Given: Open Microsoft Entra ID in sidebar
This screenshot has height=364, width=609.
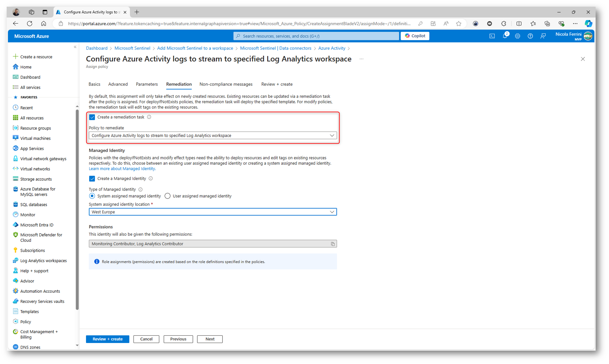Looking at the screenshot, I should [37, 225].
